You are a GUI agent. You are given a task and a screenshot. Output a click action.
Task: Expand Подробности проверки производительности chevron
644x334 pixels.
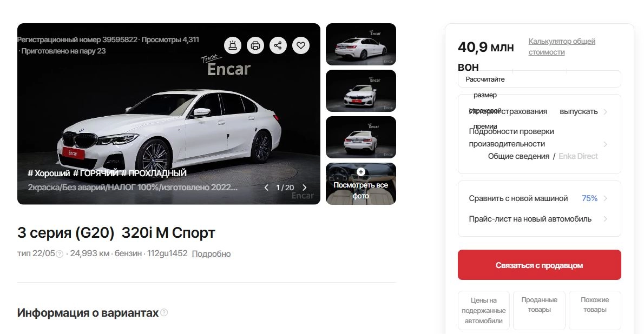[606, 144]
